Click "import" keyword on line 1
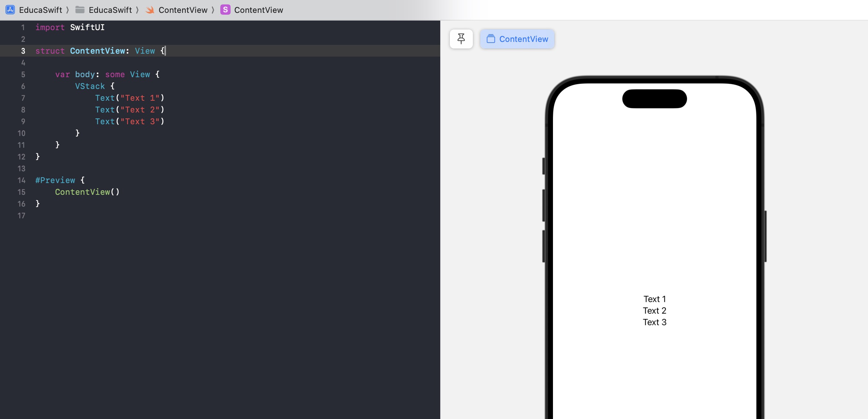 click(x=50, y=28)
